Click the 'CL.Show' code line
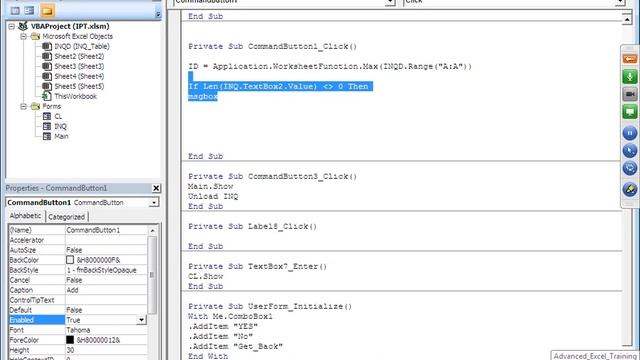 pyautogui.click(x=206, y=276)
